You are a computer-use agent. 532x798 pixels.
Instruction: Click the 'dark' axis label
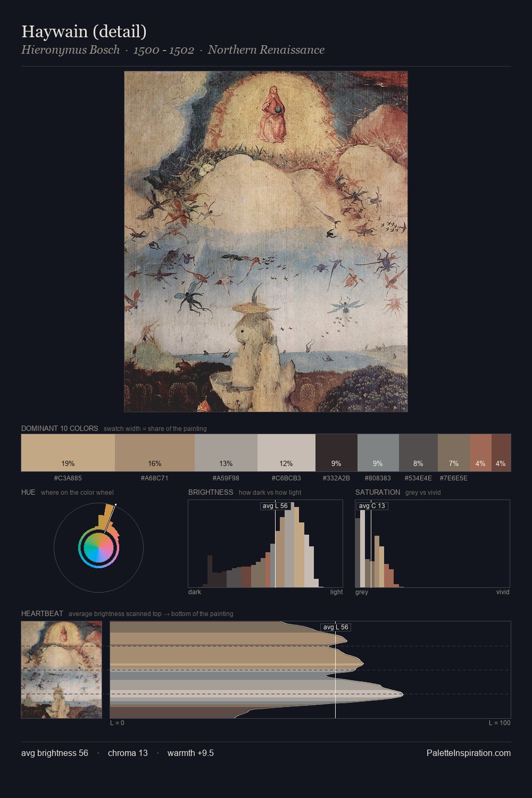195,592
